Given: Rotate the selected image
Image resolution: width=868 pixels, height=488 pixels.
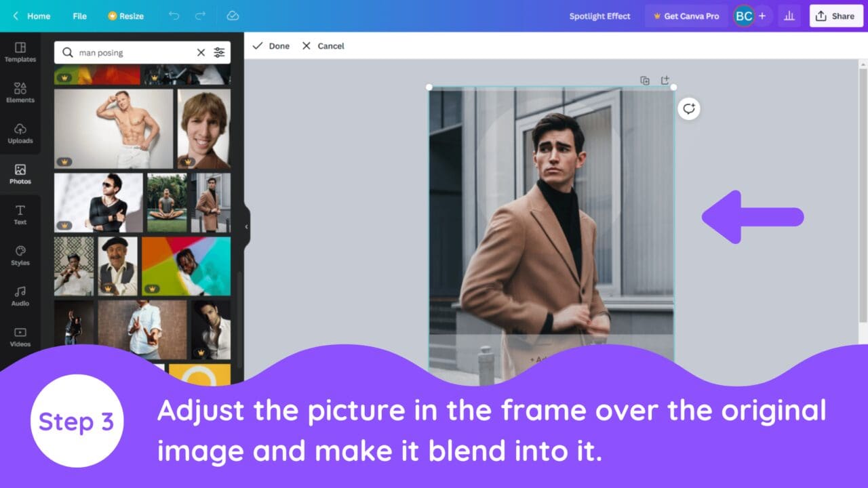Looking at the screenshot, I should (688, 108).
